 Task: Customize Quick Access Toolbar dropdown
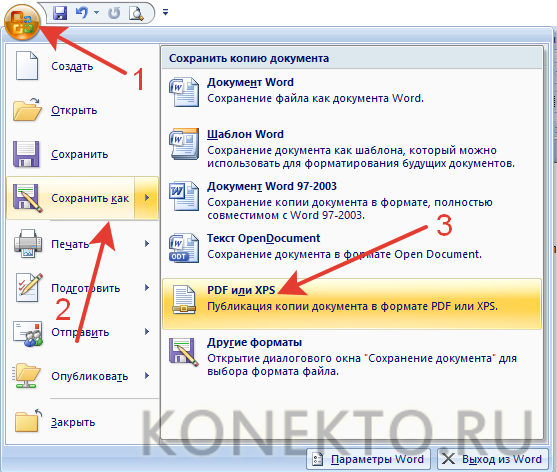tap(165, 12)
